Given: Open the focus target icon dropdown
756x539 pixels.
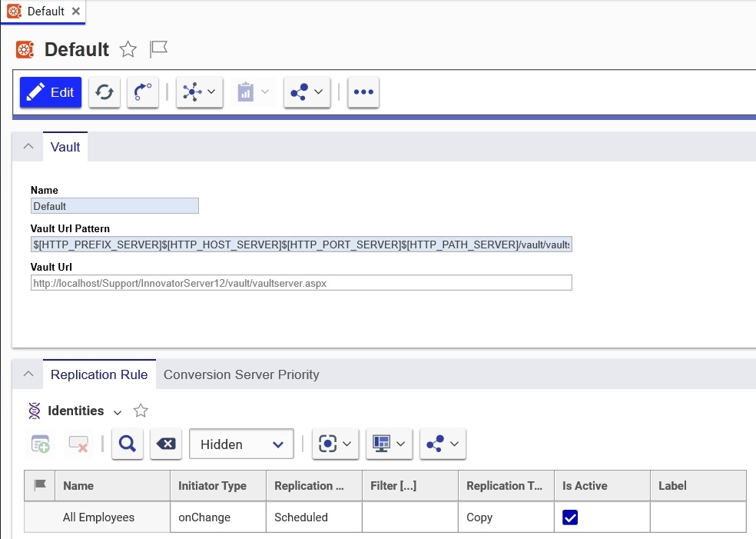Looking at the screenshot, I should [x=335, y=444].
